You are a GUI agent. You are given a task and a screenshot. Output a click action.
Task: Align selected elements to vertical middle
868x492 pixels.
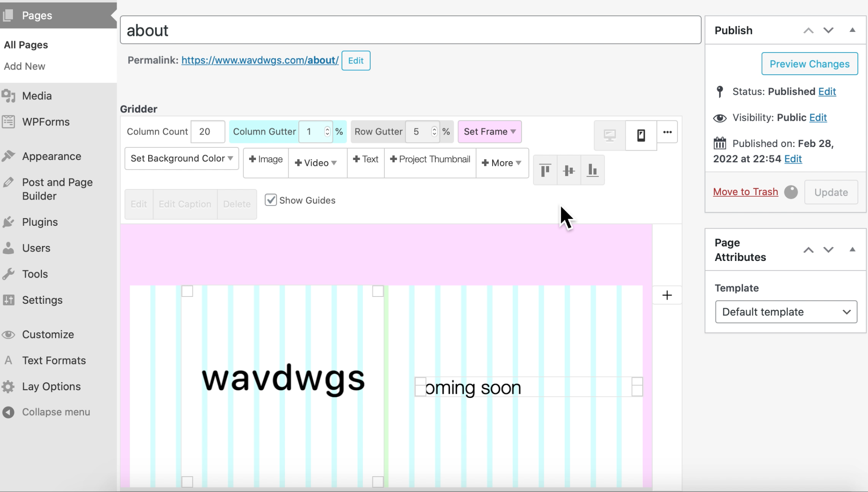pos(568,170)
